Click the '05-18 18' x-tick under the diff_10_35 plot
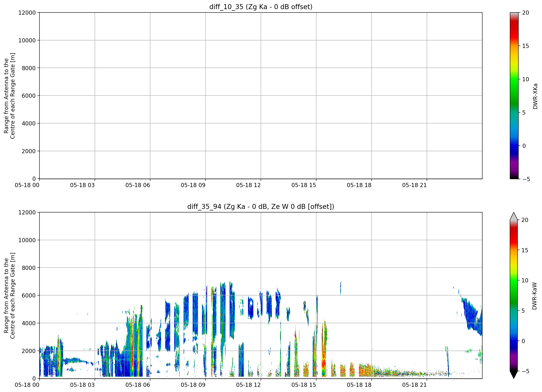542x392 pixels. 359,185
